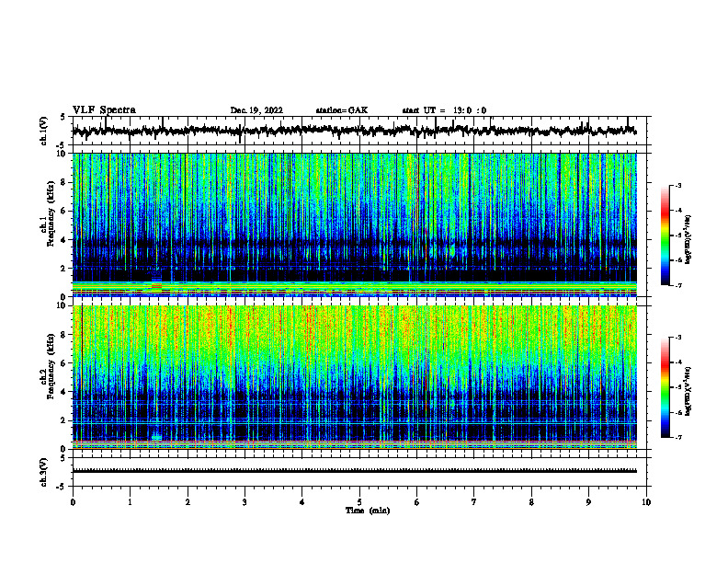The height and width of the screenshot is (563, 728).
Task: Click the "6" kHz tick of ch.2 spectrogram
Action: [63, 363]
